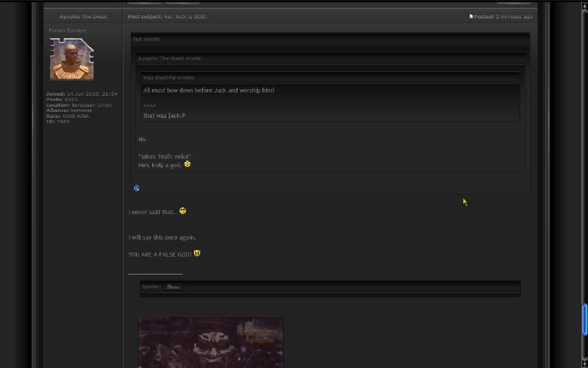Click the Apophis The Great user avatar

tap(71, 59)
